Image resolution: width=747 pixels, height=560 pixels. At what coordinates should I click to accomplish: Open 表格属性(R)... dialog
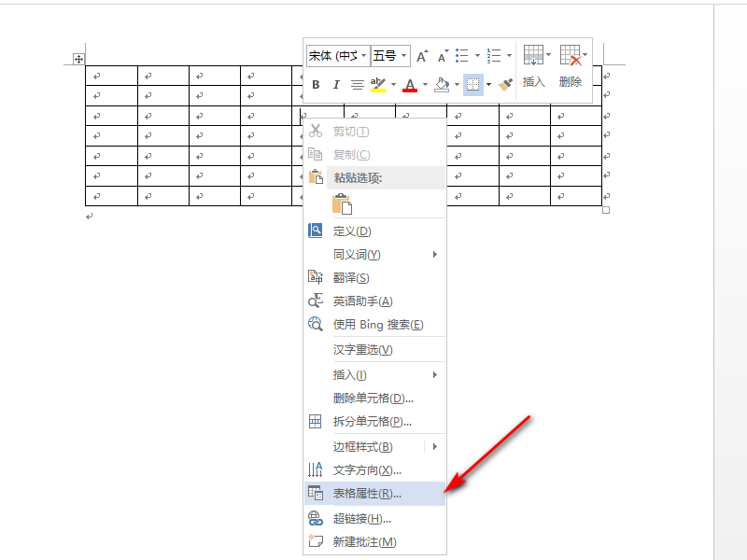[375, 494]
